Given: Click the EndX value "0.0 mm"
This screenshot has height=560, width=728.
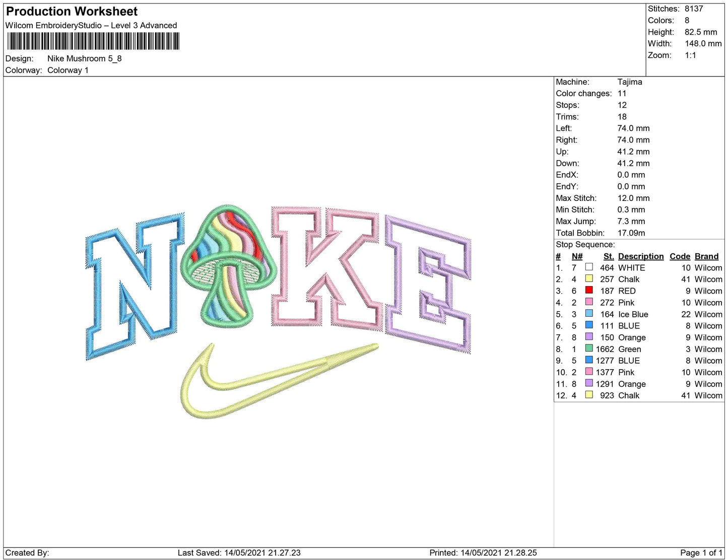Looking at the screenshot, I should click(631, 175).
